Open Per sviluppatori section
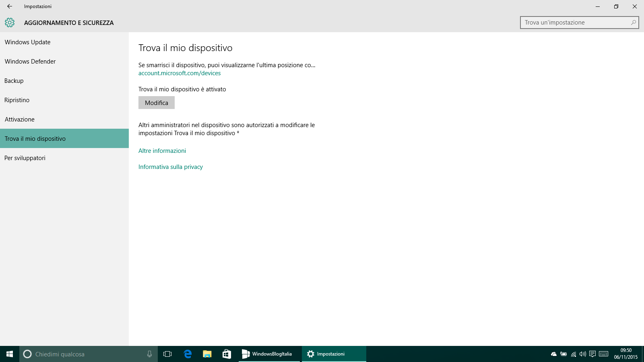The image size is (644, 362). pyautogui.click(x=64, y=158)
